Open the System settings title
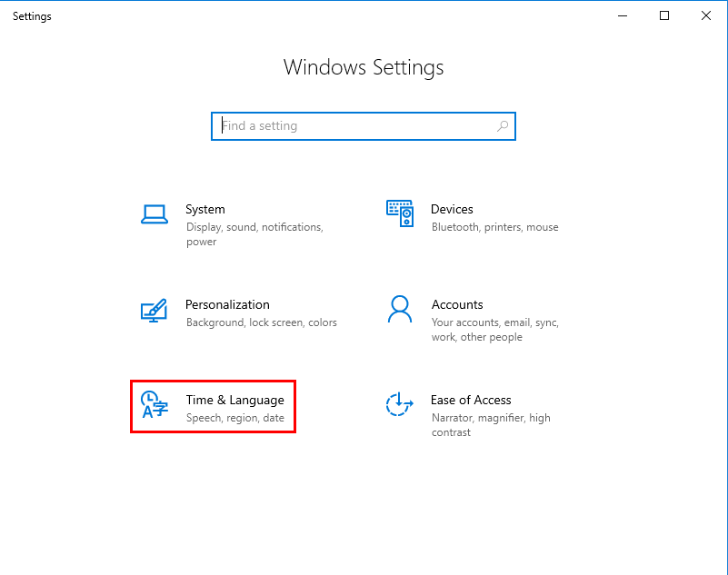This screenshot has height=575, width=728. click(205, 209)
